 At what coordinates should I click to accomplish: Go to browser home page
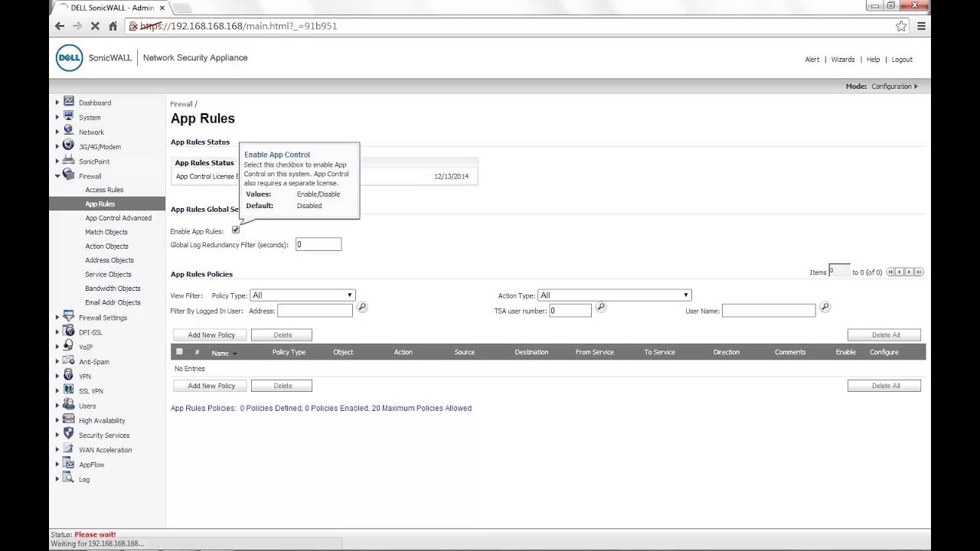click(x=113, y=26)
